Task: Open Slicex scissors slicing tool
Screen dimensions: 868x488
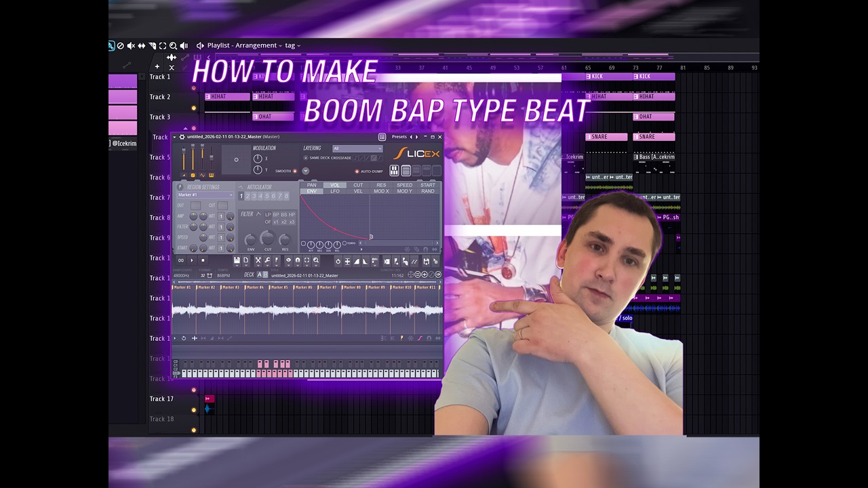Action: 258,260
